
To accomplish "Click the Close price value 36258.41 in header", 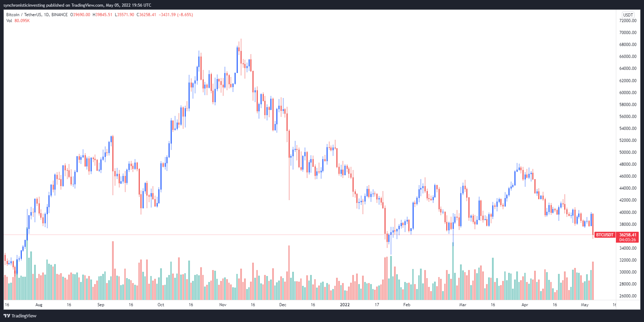I will click(x=147, y=15).
